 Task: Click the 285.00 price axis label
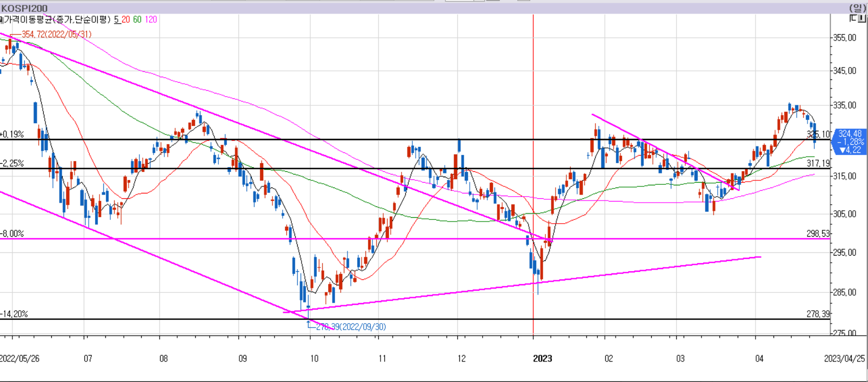(845, 292)
